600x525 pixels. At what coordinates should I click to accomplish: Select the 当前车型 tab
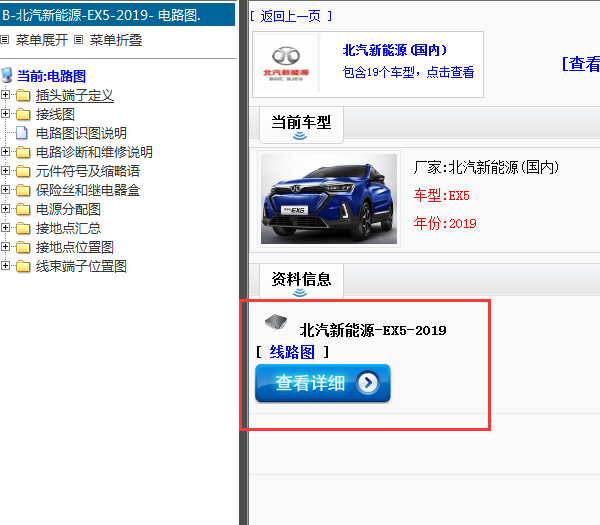(x=301, y=125)
